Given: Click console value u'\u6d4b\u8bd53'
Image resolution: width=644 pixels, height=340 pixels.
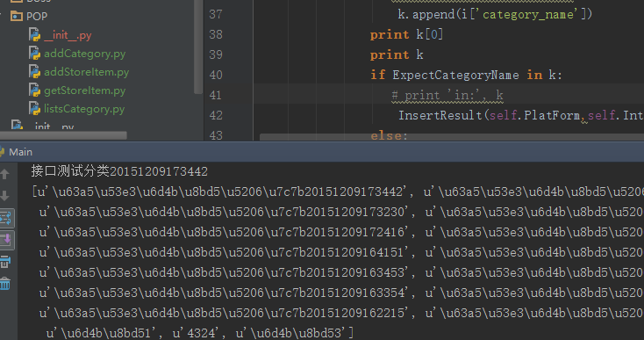Looking at the screenshot, I should [291, 333].
